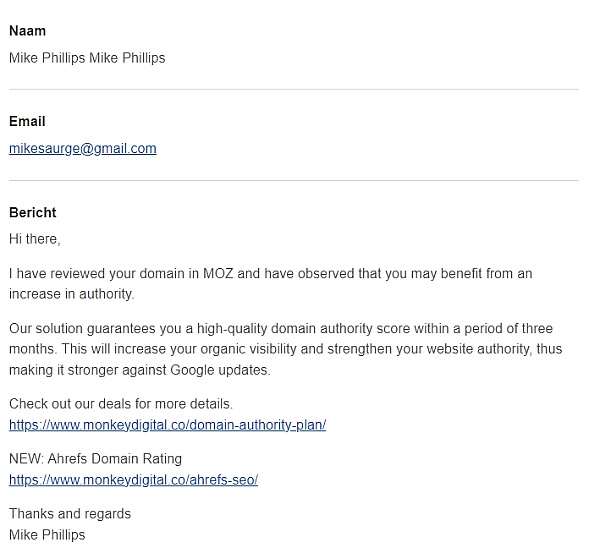
Task: Click the Email field label
Action: coord(27,122)
